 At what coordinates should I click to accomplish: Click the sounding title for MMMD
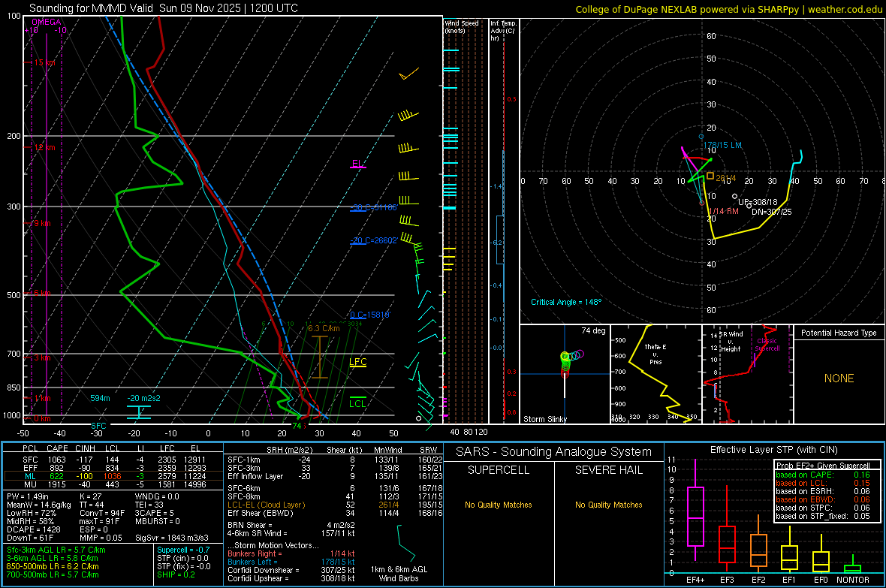[x=163, y=8]
